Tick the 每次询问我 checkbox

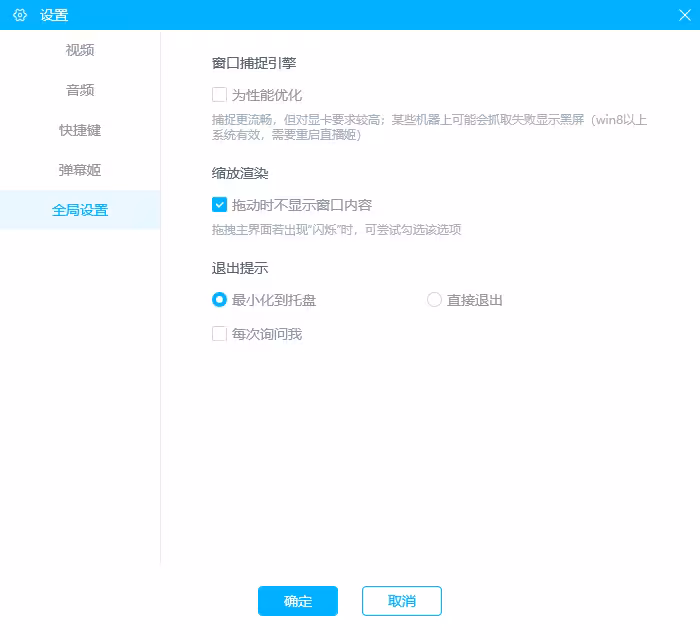[219, 333]
